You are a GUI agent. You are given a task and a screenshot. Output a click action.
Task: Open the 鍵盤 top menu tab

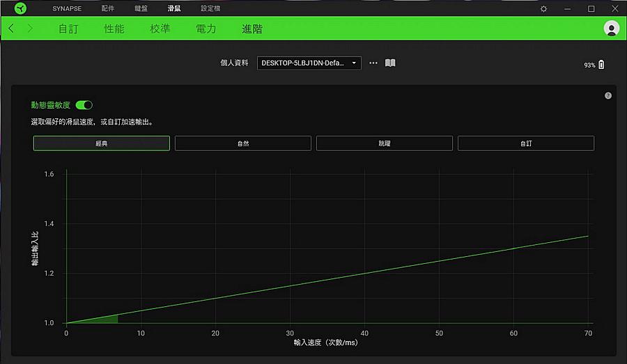click(x=141, y=8)
